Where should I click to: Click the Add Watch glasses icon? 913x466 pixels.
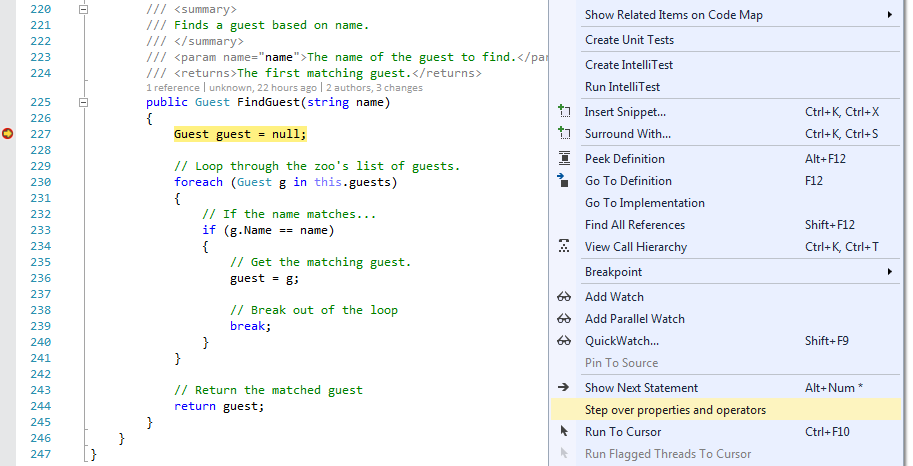(x=564, y=297)
